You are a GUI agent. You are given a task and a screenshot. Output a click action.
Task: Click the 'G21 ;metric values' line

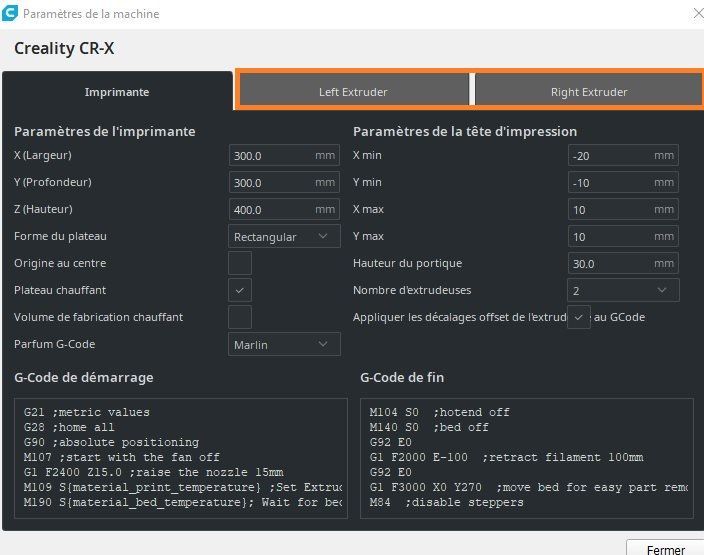click(x=87, y=412)
